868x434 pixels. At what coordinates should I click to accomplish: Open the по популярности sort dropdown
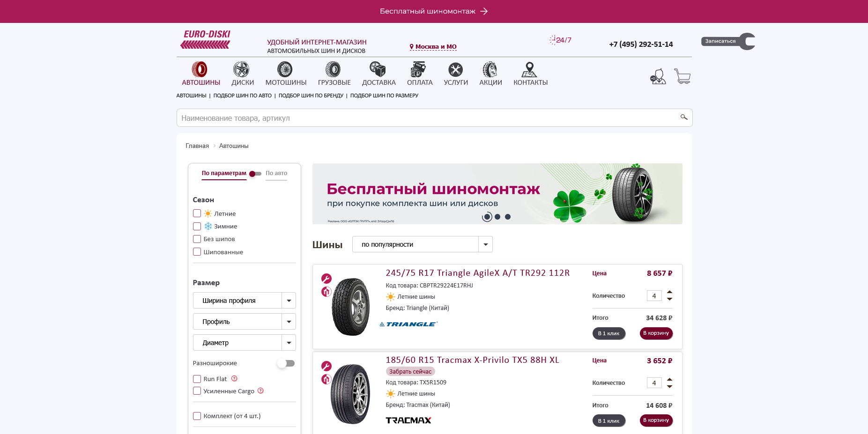[423, 244]
